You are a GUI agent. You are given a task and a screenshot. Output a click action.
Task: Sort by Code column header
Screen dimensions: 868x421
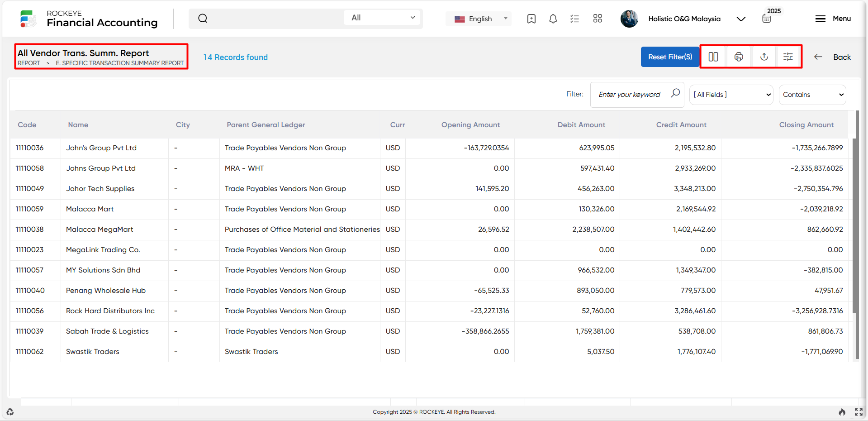(27, 125)
